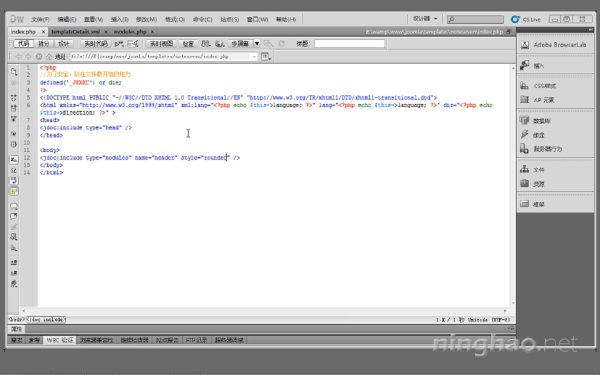
Task: Click the Format Source Code icon
Action: [14, 284]
